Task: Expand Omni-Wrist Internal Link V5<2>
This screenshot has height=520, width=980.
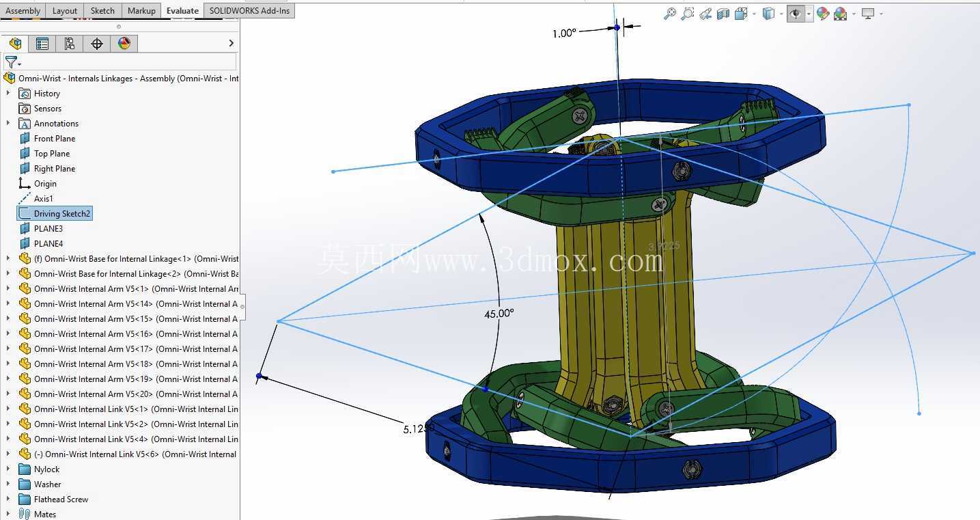Action: coord(8,424)
